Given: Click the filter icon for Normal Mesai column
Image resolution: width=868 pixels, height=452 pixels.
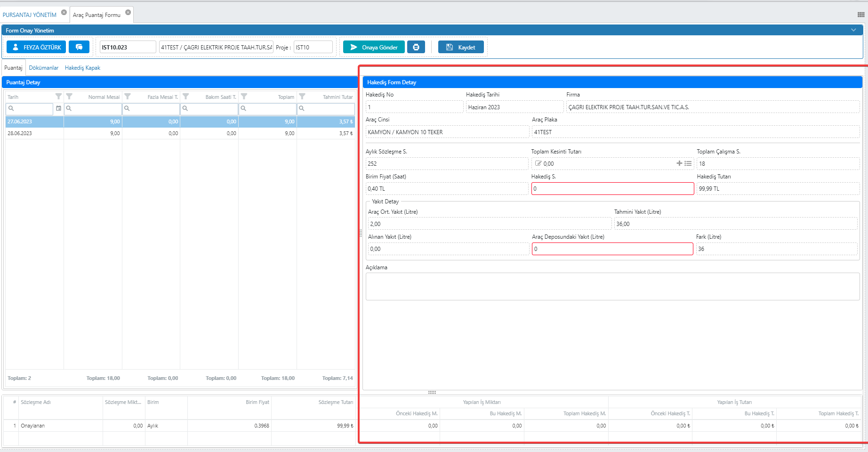Looking at the screenshot, I should (x=69, y=97).
